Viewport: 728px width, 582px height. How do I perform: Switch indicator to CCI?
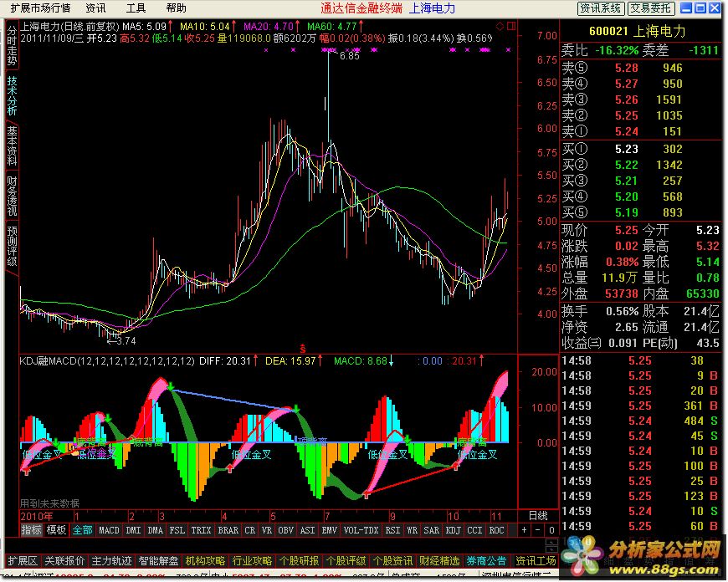[474, 530]
